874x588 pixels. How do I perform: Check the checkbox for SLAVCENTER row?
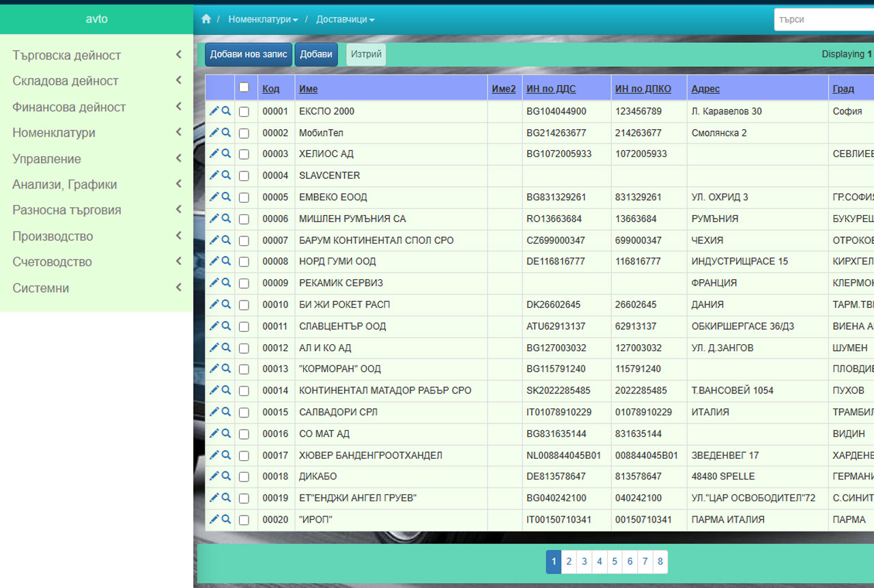point(244,176)
